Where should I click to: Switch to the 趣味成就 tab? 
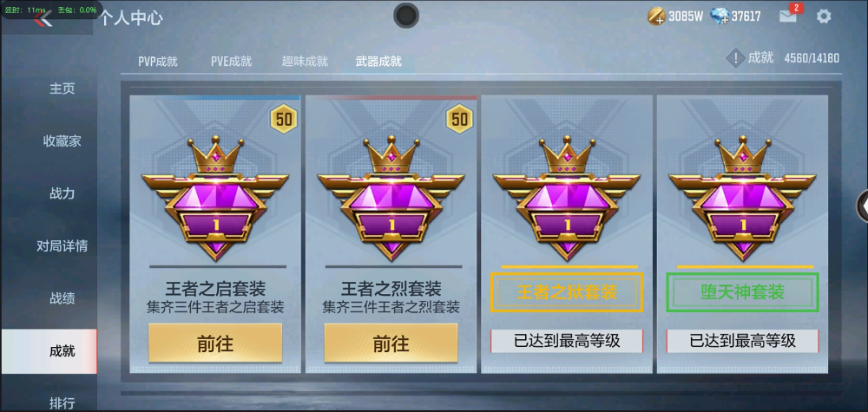pos(305,62)
